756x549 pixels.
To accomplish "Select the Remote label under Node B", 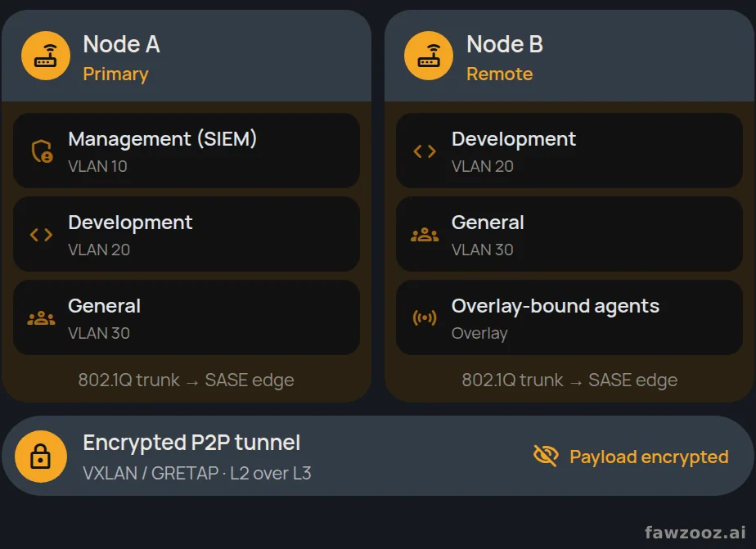I will (499, 74).
